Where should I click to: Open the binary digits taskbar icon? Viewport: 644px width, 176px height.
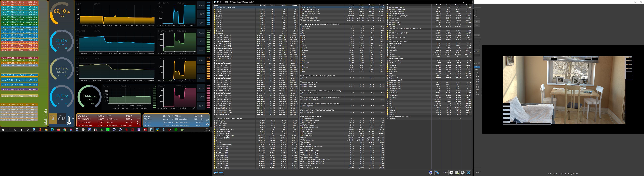[x=95, y=130]
